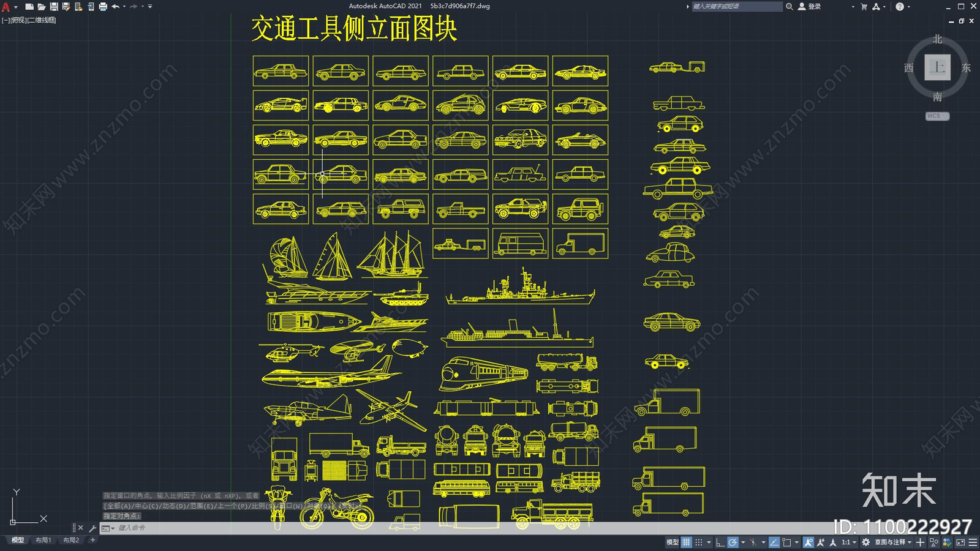Click the Clean Screen icon
This screenshot has width=980, height=551.
click(960, 542)
